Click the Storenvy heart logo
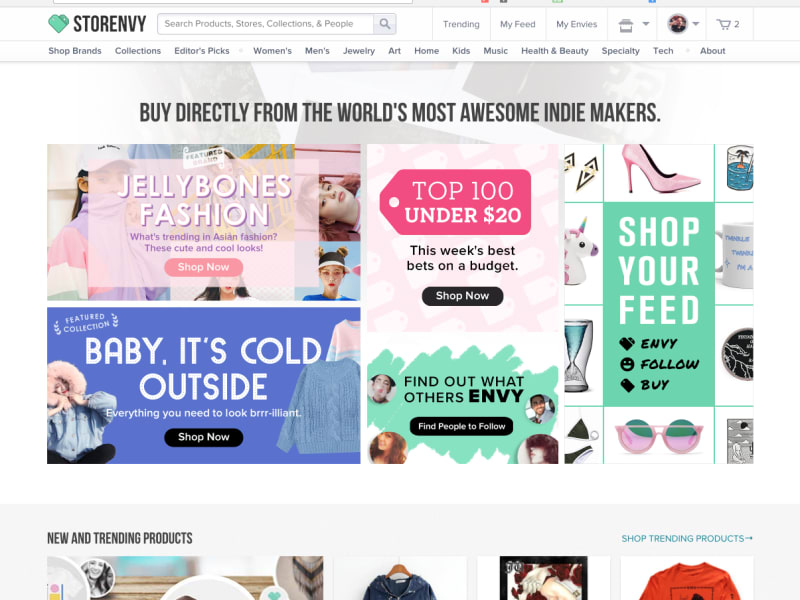 coord(58,24)
